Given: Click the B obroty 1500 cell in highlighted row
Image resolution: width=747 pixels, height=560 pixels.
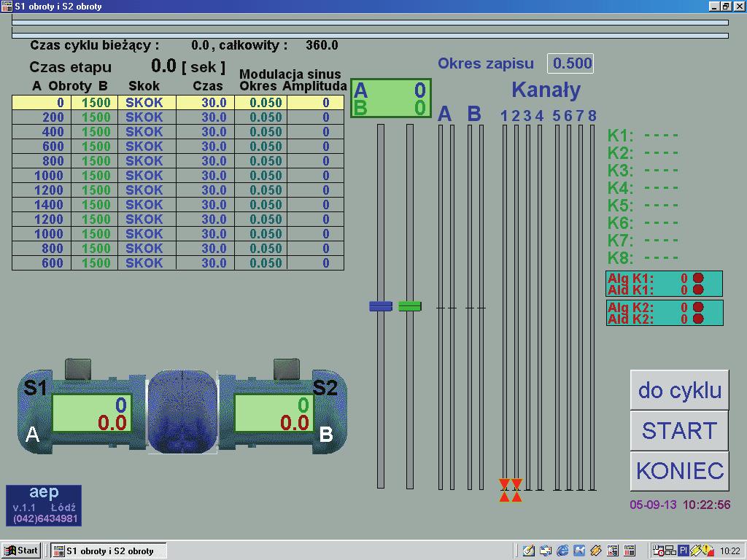Looking at the screenshot, I should pyautogui.click(x=95, y=102).
